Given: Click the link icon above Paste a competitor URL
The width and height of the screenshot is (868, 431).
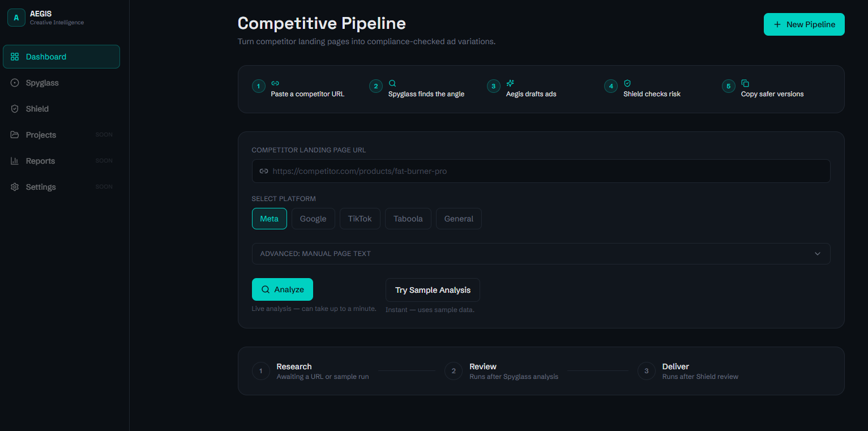Looking at the screenshot, I should pyautogui.click(x=275, y=83).
